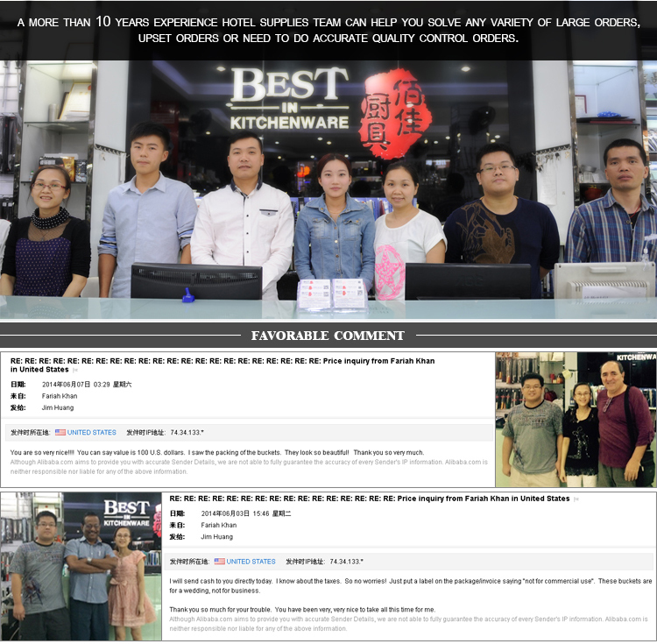657x644 pixels.
Task: Open the UNITED STATES link in the 03:29 email
Action: coord(91,432)
